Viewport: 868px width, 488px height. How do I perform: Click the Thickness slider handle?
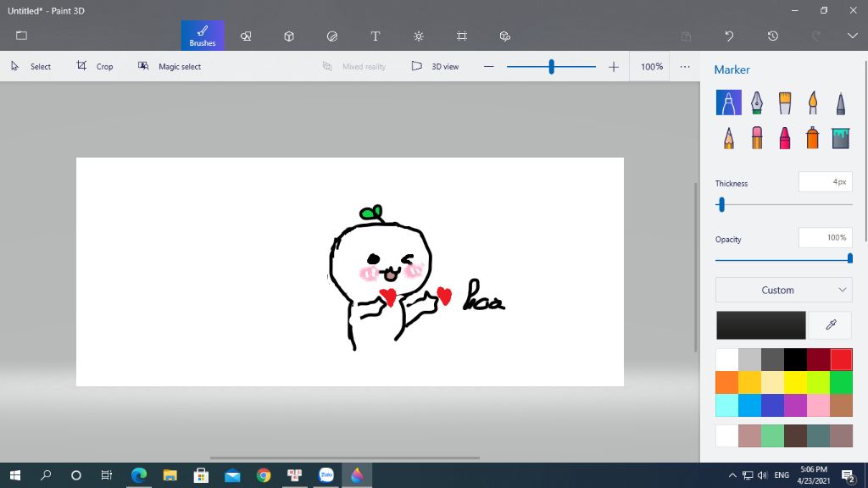721,205
